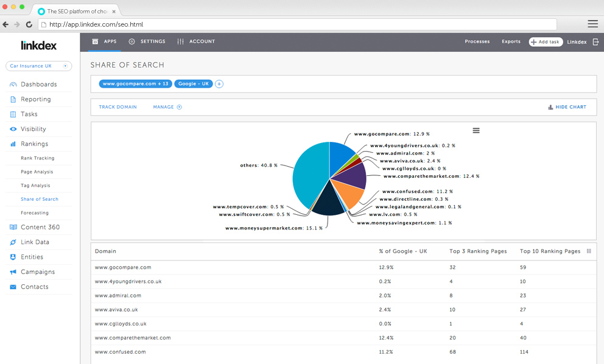Screen dimensions: 604x364
Task: Sort by Domain column header
Action: 105,251
